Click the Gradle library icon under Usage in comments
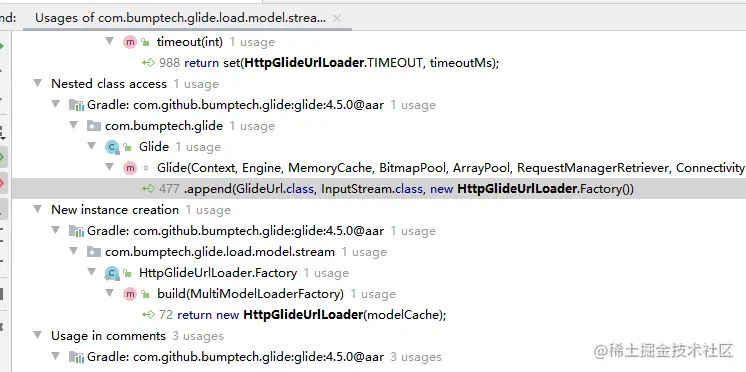This screenshot has height=372, width=746. [76, 357]
